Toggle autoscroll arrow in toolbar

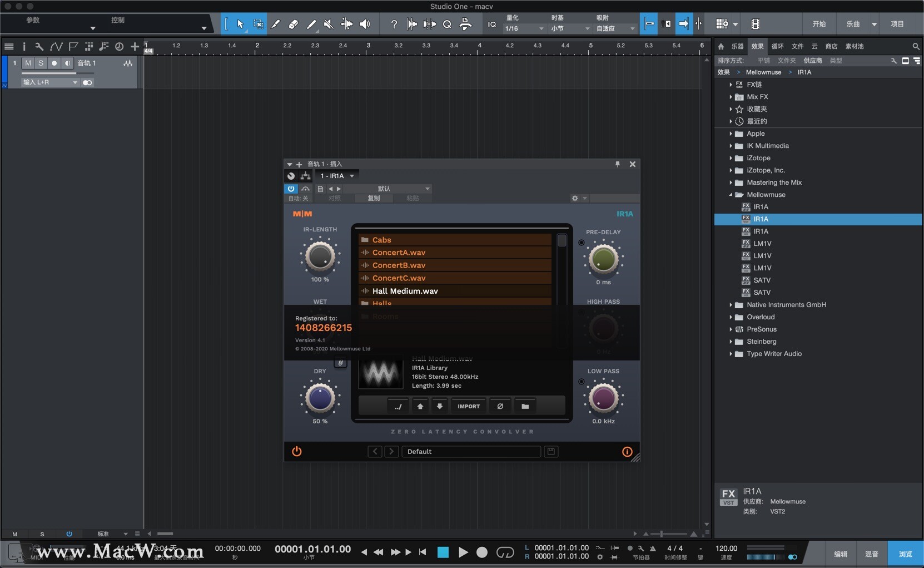click(684, 24)
